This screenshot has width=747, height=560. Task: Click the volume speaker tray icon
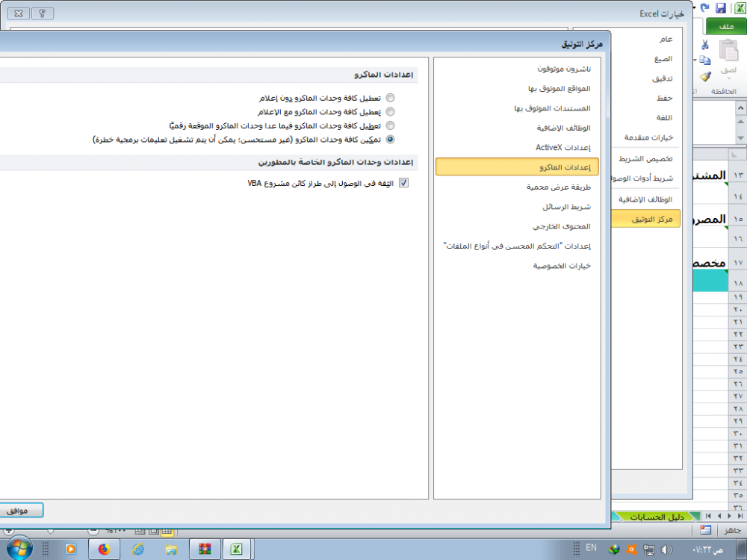click(x=666, y=550)
